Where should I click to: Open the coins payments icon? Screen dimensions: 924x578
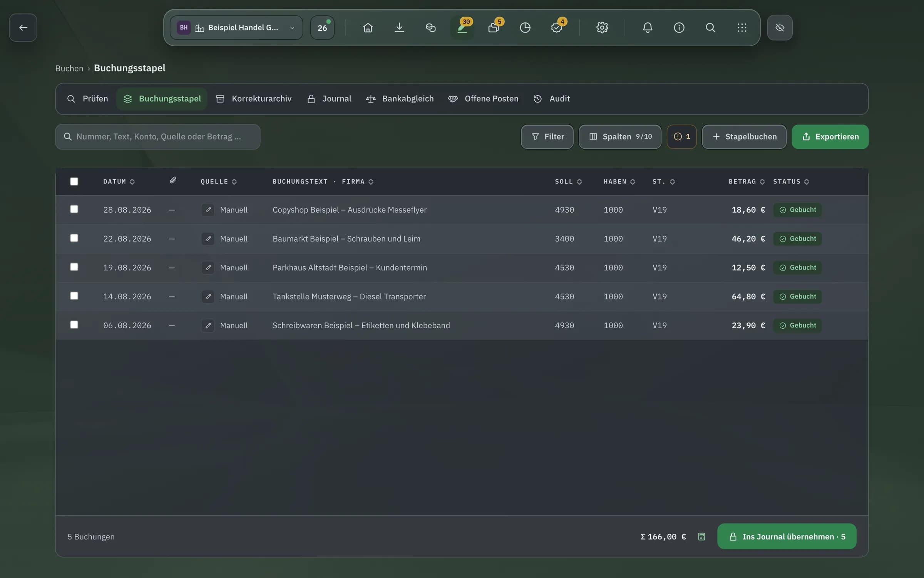pyautogui.click(x=430, y=28)
